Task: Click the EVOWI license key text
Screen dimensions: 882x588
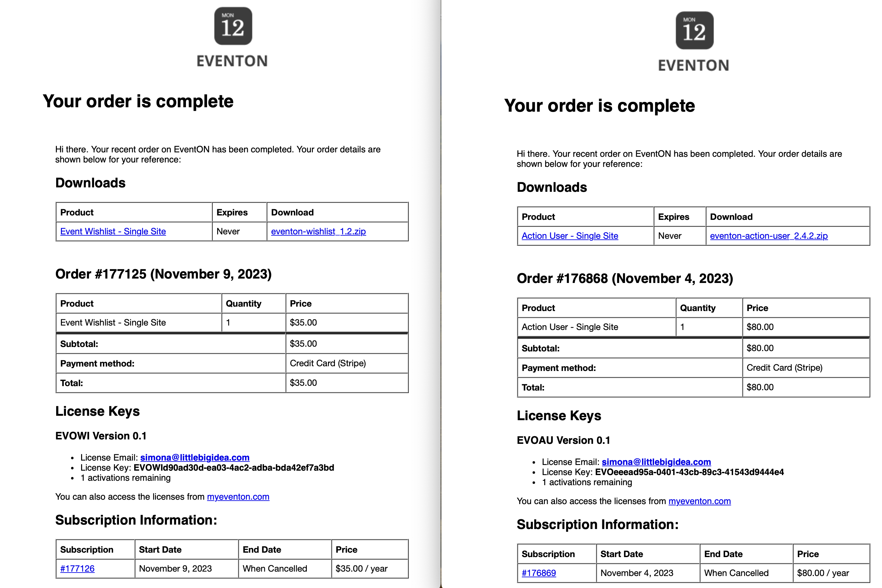Action: coord(234,467)
